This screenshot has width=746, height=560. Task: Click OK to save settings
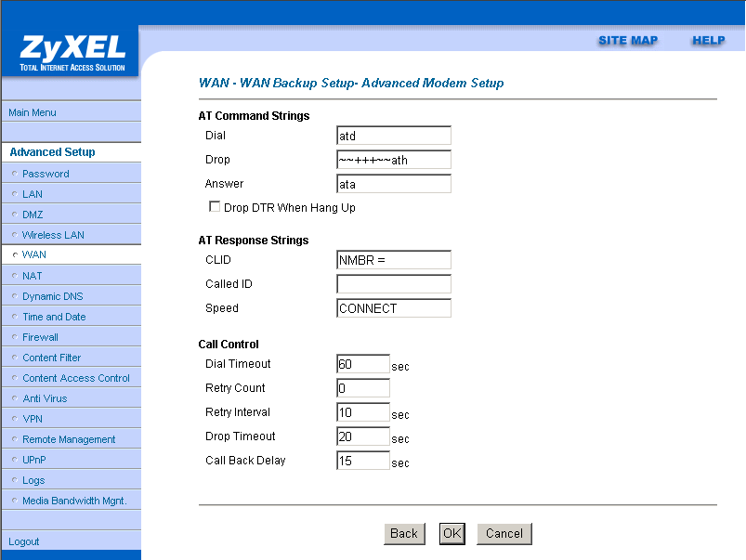(452, 534)
